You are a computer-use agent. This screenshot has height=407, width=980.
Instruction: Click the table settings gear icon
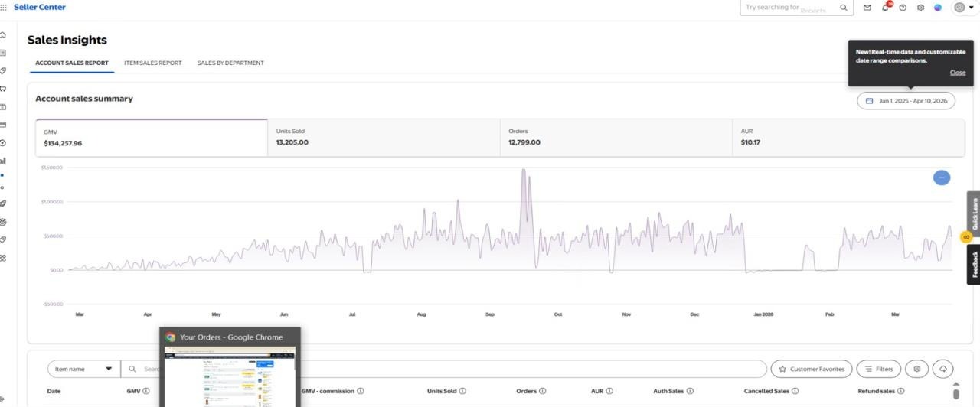(x=917, y=369)
